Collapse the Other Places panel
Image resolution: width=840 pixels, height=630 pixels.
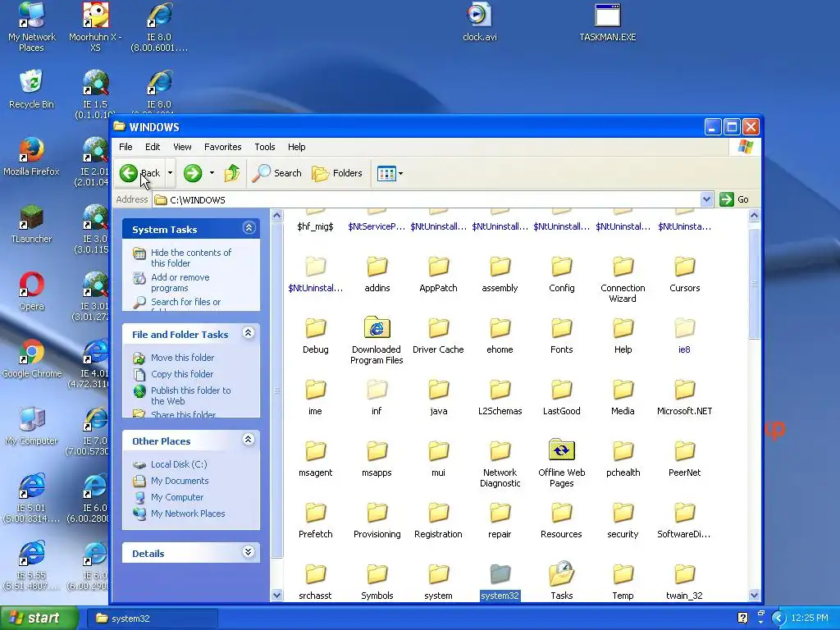249,440
